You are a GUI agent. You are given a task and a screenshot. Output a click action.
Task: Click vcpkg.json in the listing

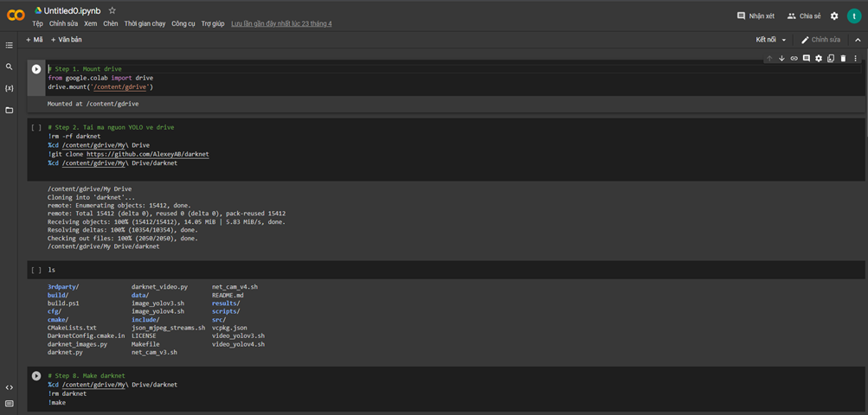point(229,328)
